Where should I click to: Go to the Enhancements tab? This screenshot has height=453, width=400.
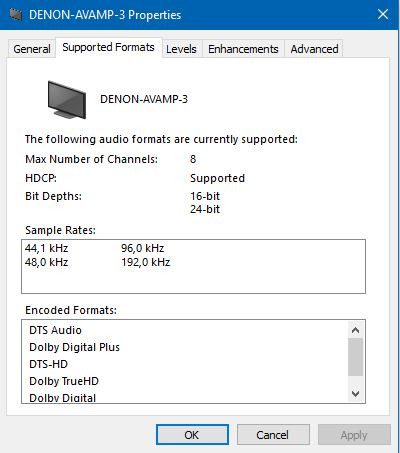(x=243, y=49)
